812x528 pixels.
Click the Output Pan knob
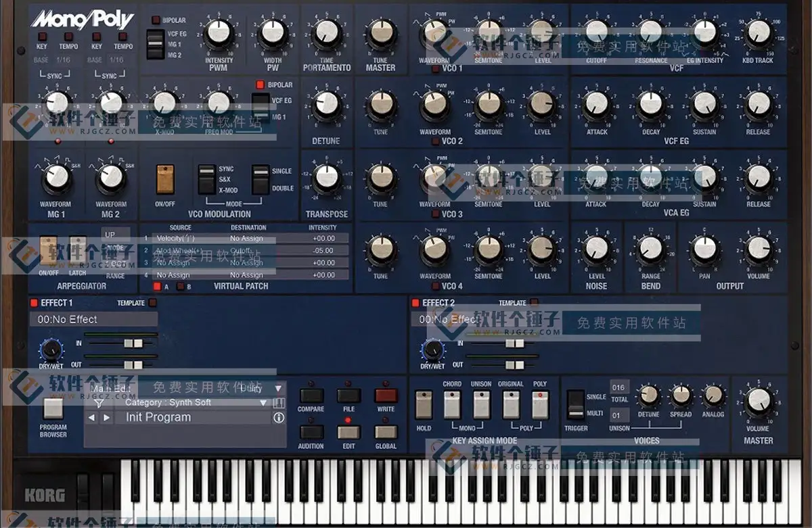(x=704, y=249)
